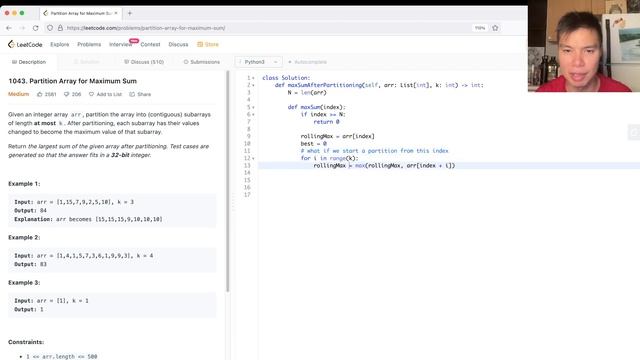Reset the 110% zoom indicator
Screen dimensions: 640x360
(480, 28)
